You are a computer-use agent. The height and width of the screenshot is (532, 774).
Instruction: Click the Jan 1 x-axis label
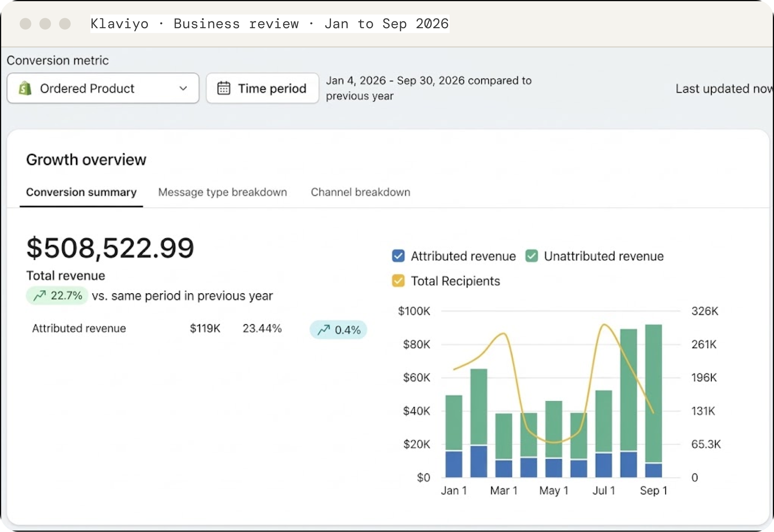point(454,491)
